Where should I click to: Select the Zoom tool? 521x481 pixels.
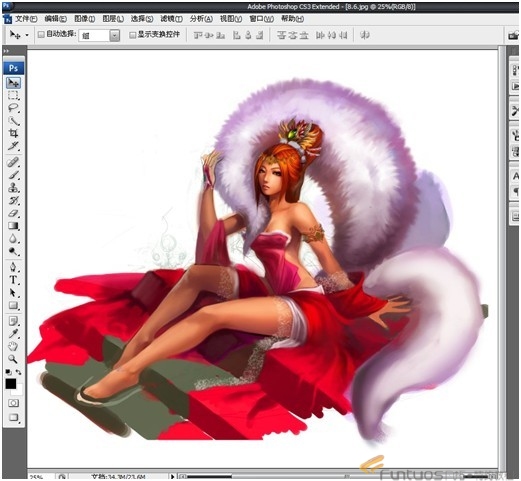click(13, 359)
